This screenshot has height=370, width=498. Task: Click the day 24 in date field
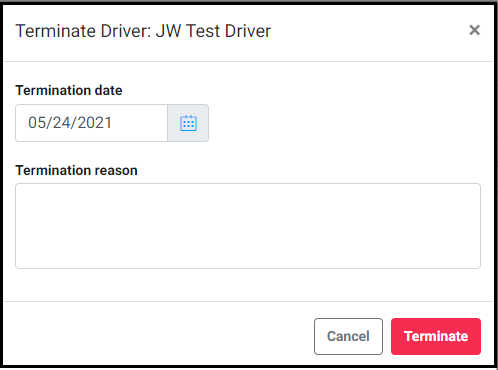coord(62,123)
